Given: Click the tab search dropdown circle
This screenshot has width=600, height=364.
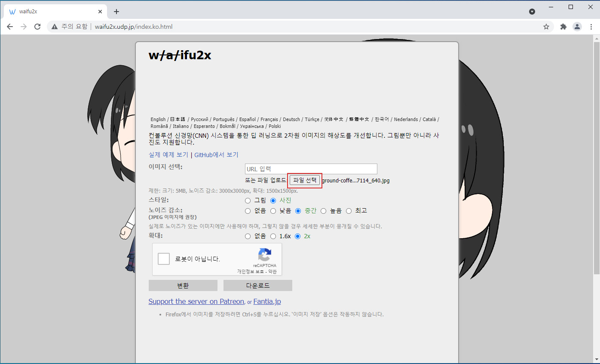Looking at the screenshot, I should pyautogui.click(x=532, y=12).
